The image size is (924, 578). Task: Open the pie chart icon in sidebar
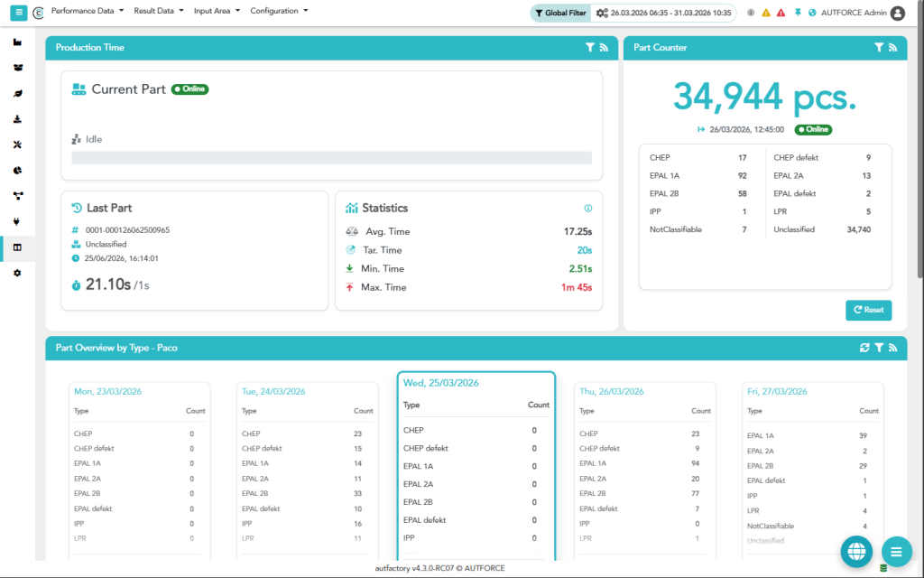(18, 171)
